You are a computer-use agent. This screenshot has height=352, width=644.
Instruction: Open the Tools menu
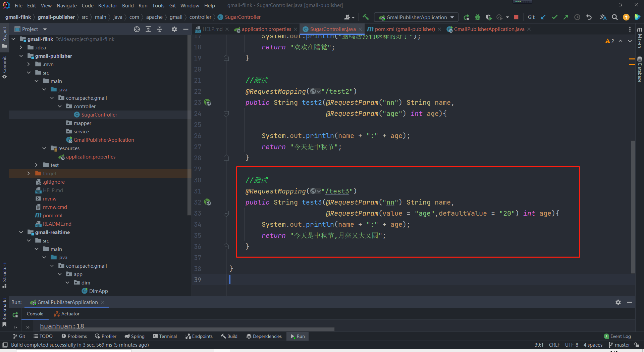(158, 5)
